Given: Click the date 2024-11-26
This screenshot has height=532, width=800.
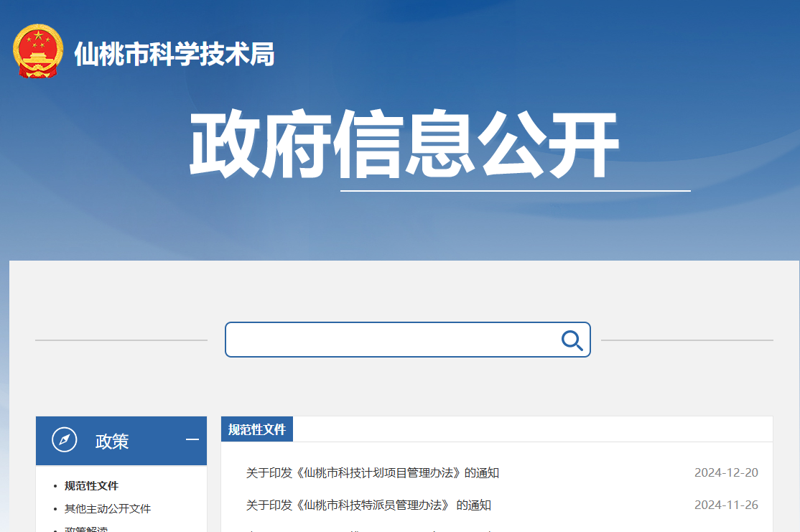Looking at the screenshot, I should click(726, 505).
